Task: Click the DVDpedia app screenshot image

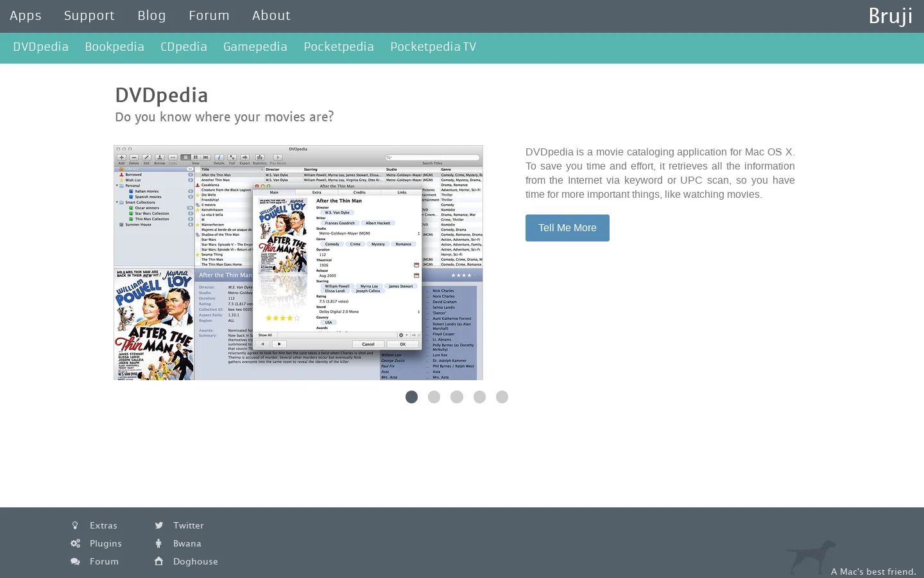Action: tap(298, 263)
